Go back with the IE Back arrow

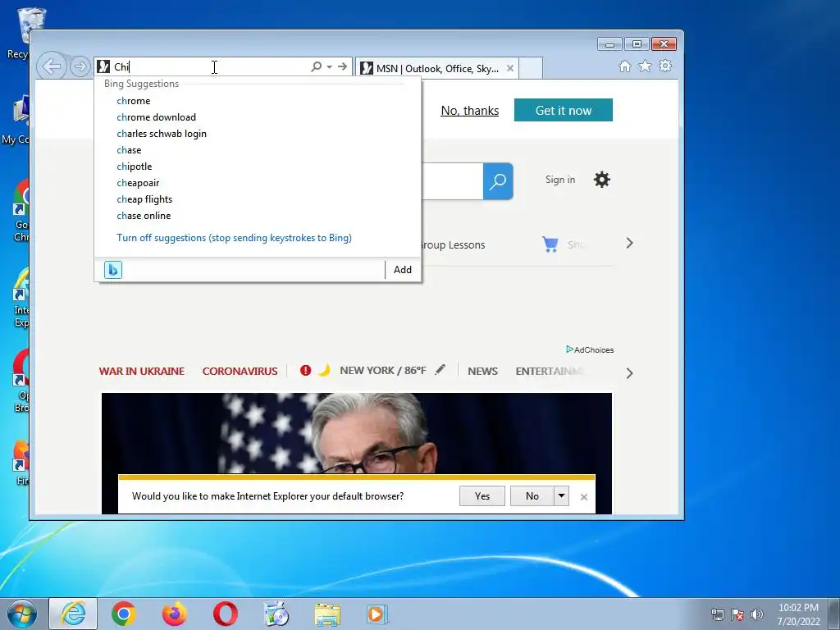click(x=52, y=67)
